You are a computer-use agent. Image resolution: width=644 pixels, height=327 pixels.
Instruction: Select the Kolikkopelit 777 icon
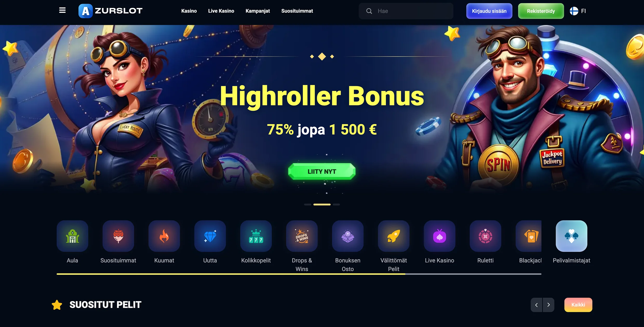[256, 236]
